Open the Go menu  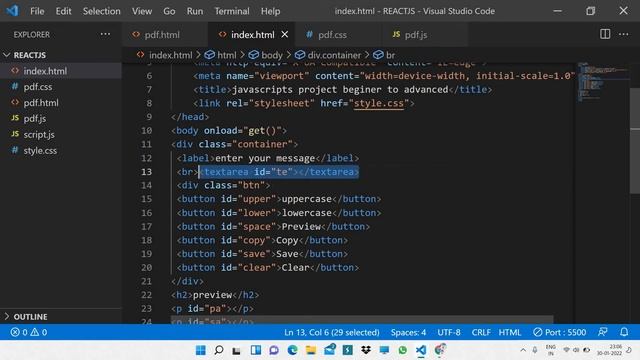[x=169, y=11]
